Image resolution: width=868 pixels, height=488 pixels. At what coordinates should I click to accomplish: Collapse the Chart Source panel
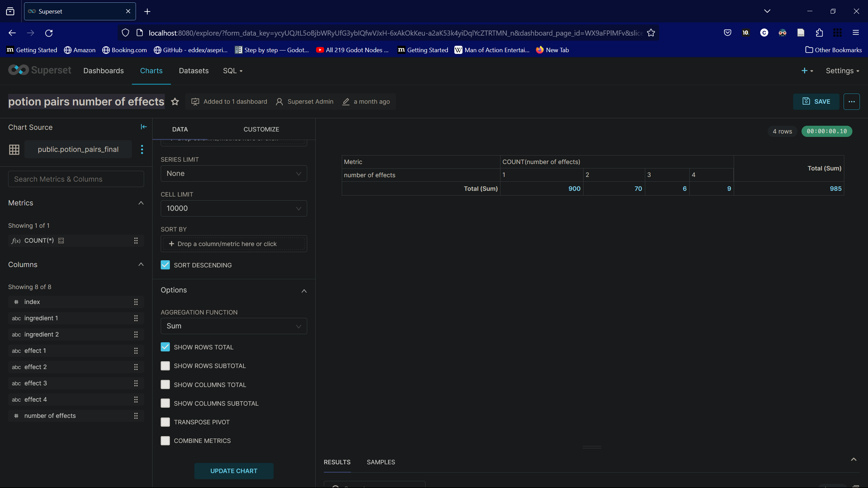[144, 127]
